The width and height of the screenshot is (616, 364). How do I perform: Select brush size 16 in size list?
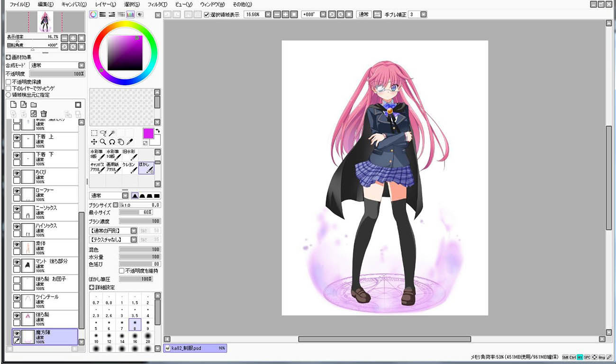click(x=135, y=338)
